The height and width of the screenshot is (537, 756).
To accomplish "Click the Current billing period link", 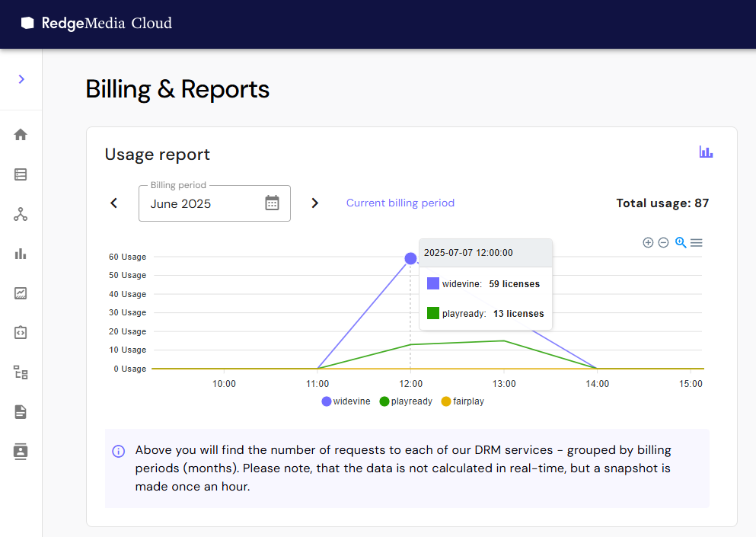I will point(400,203).
